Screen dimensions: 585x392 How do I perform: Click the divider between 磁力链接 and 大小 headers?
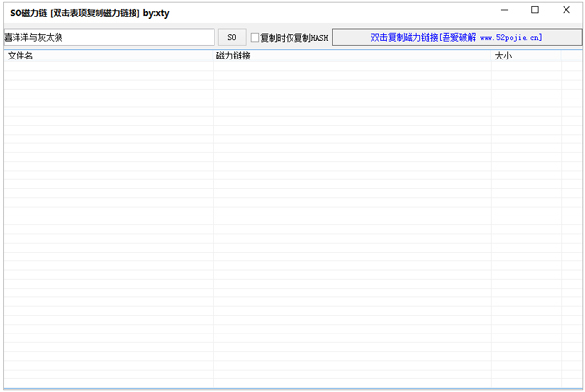click(x=491, y=56)
